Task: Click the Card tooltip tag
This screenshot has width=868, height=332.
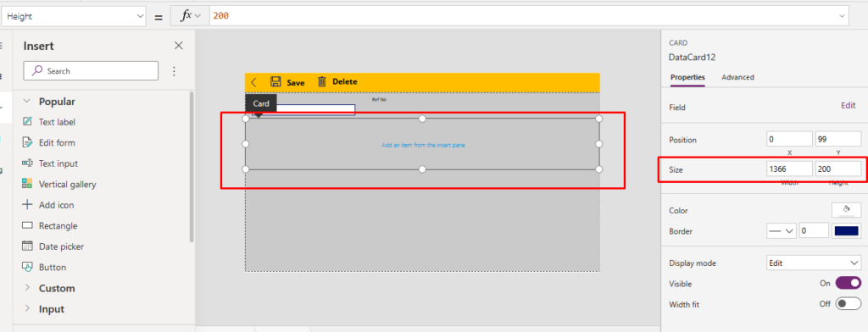Action: click(261, 103)
